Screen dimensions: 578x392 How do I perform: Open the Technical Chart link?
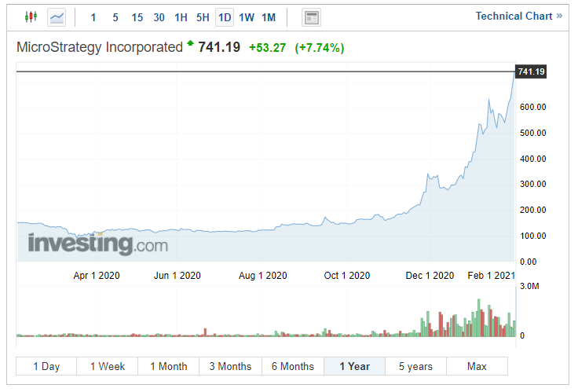[518, 16]
